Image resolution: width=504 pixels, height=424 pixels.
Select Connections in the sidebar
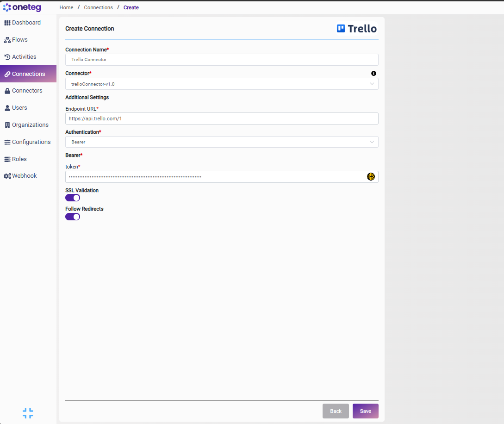click(28, 74)
